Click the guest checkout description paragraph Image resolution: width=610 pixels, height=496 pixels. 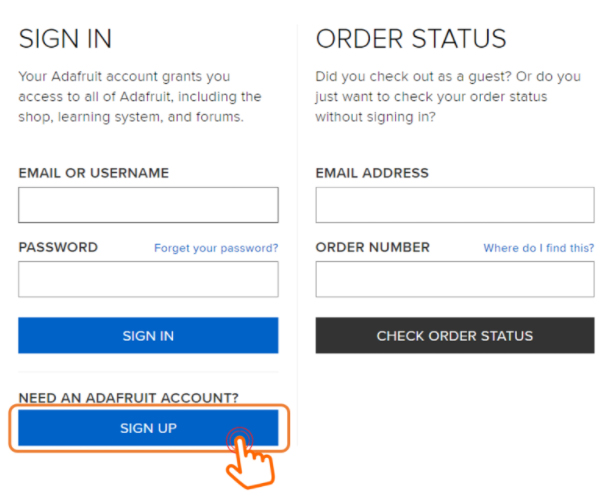(x=448, y=96)
